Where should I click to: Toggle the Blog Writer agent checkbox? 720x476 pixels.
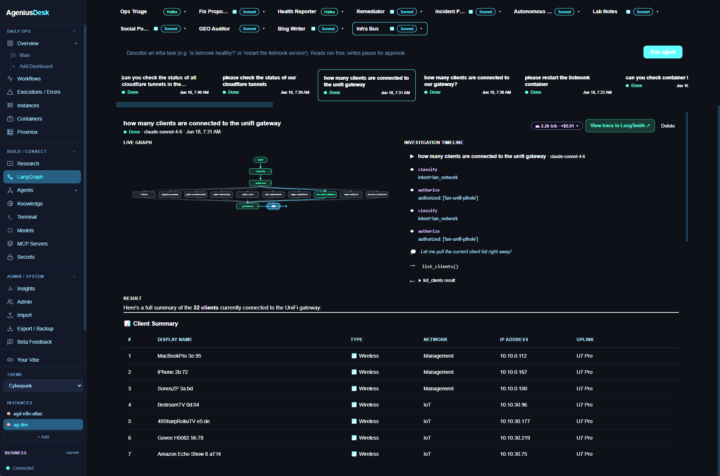(313, 28)
